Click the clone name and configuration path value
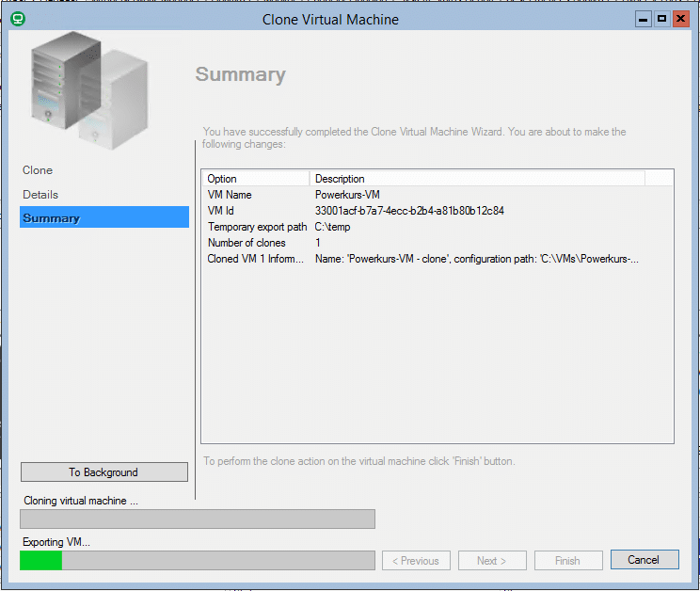Viewport: 700px width, 591px height. point(476,259)
